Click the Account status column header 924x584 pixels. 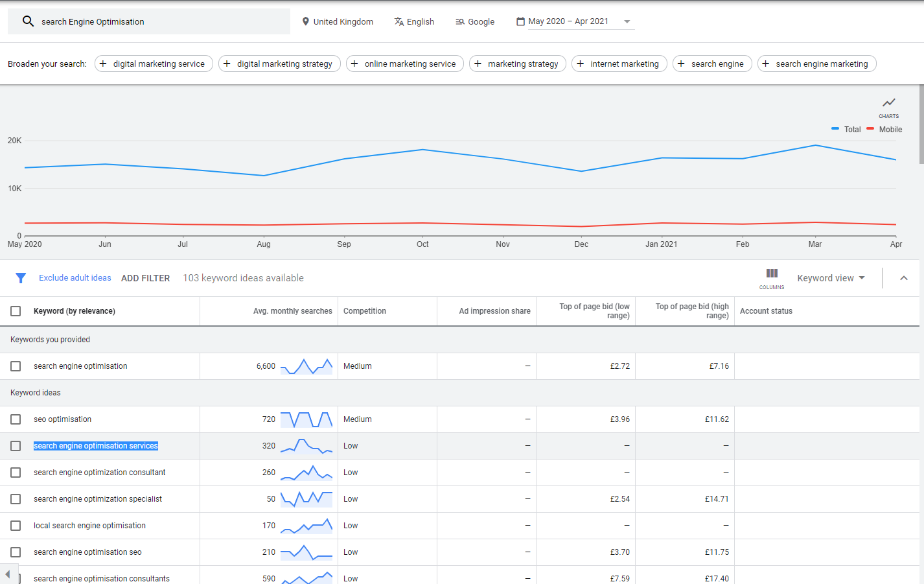tap(766, 311)
